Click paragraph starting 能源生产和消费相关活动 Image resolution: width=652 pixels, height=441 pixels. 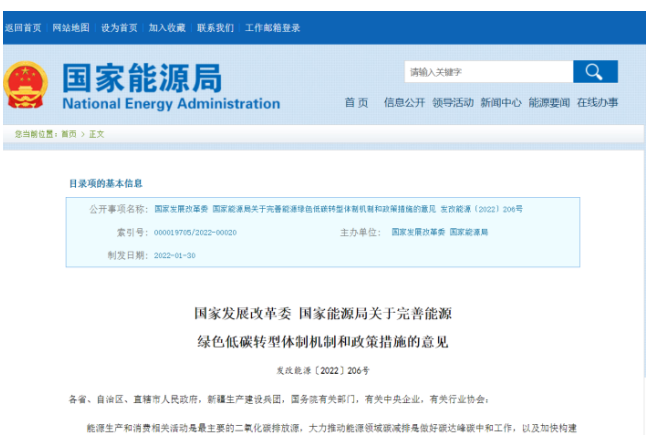(331, 428)
